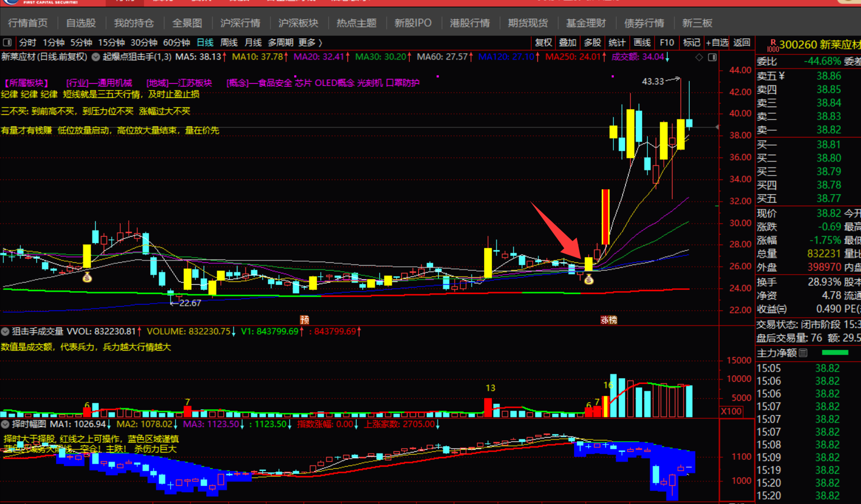Click the 画线 drawing tools button

tap(642, 42)
